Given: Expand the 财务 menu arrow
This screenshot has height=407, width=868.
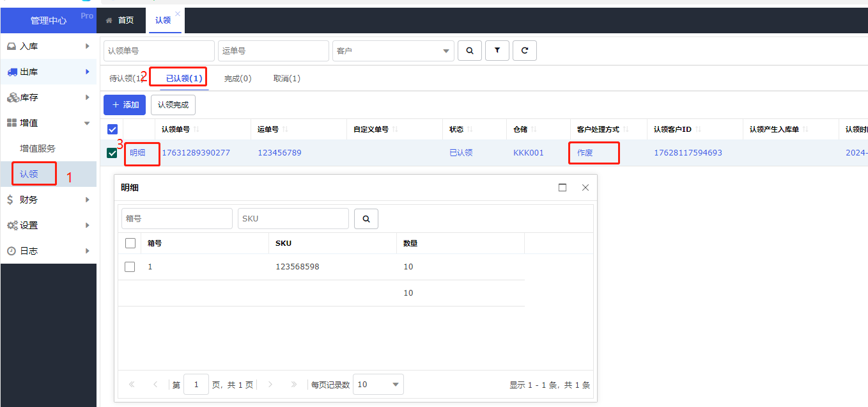Looking at the screenshot, I should tap(87, 200).
